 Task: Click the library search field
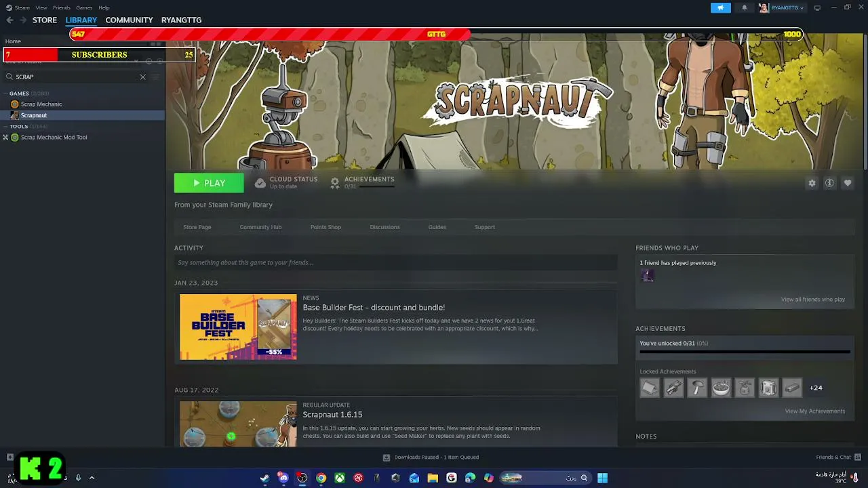click(x=76, y=77)
